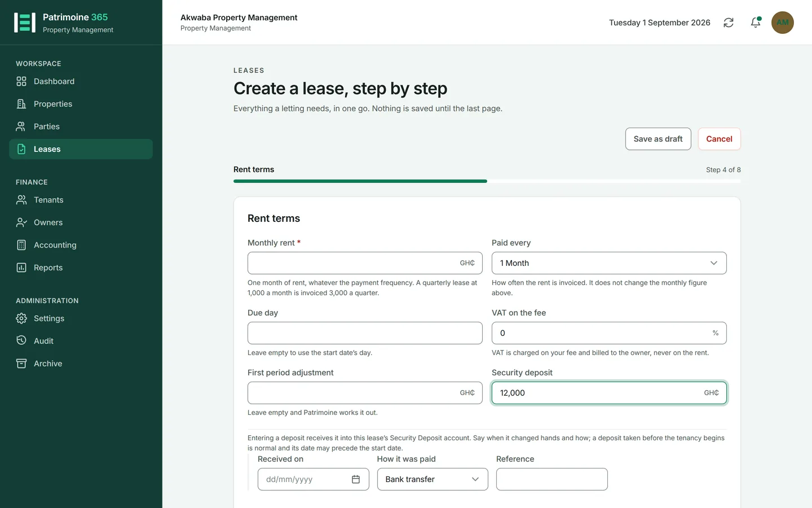The image size is (812, 508).
Task: Click the step progress bar
Action: 487,181
